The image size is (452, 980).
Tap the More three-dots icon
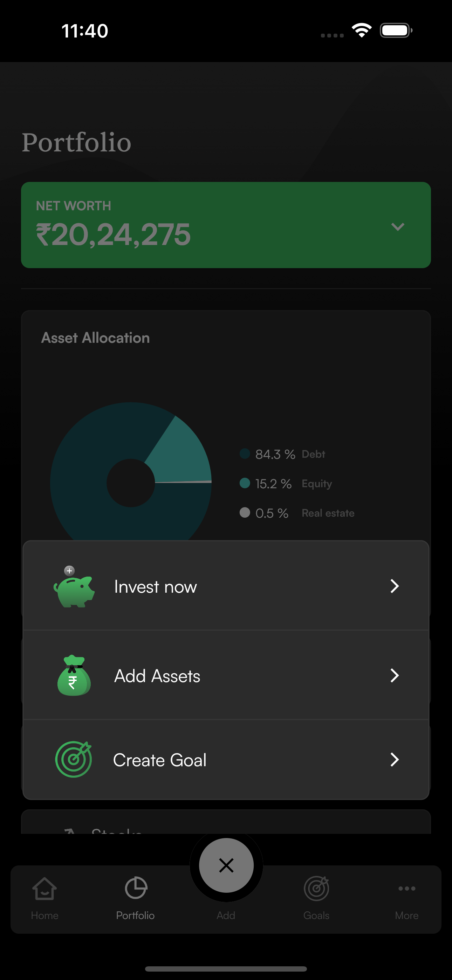406,889
